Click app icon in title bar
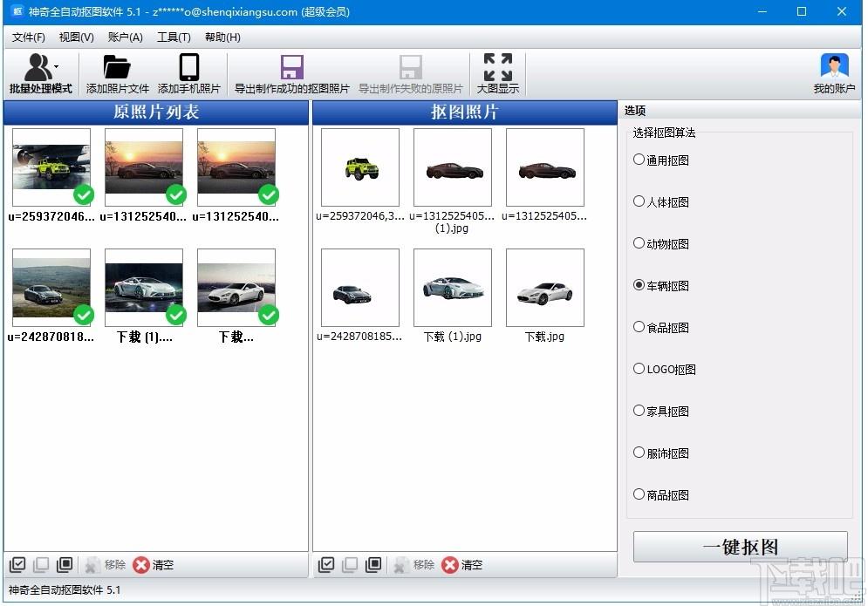 tap(17, 11)
